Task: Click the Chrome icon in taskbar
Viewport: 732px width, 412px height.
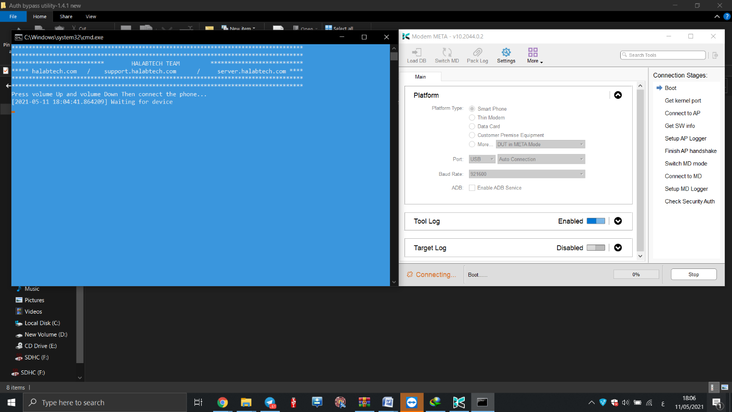Action: 223,402
